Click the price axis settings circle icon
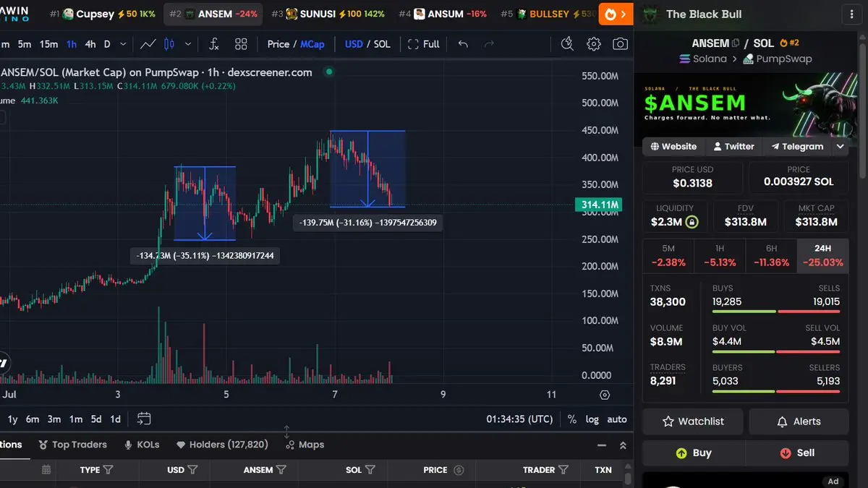The height and width of the screenshot is (488, 868). [605, 395]
